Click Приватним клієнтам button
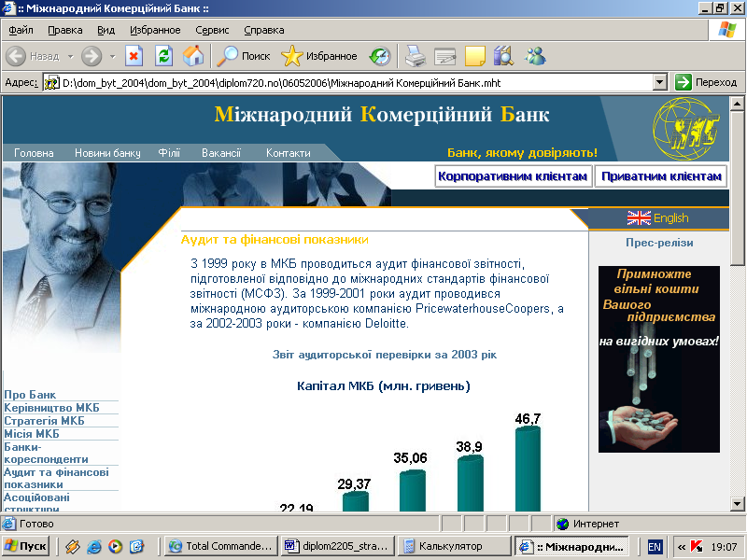747x560 pixels. point(661,176)
